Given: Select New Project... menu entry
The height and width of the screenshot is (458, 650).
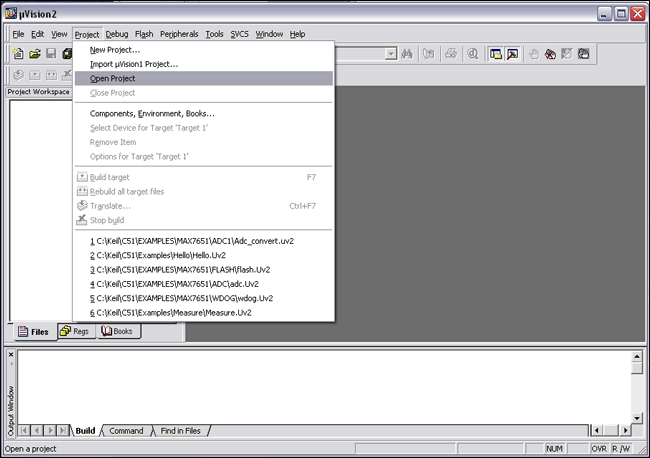Looking at the screenshot, I should point(115,49).
